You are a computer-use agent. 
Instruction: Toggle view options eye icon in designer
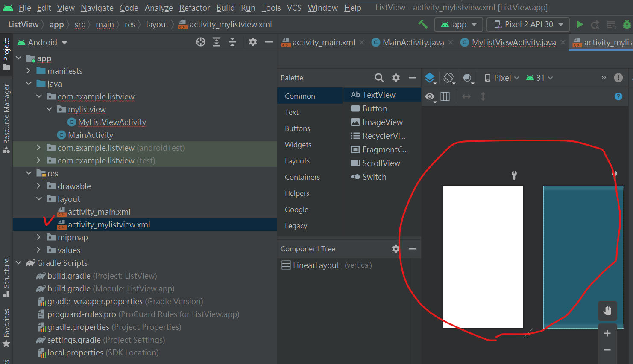[x=430, y=97]
